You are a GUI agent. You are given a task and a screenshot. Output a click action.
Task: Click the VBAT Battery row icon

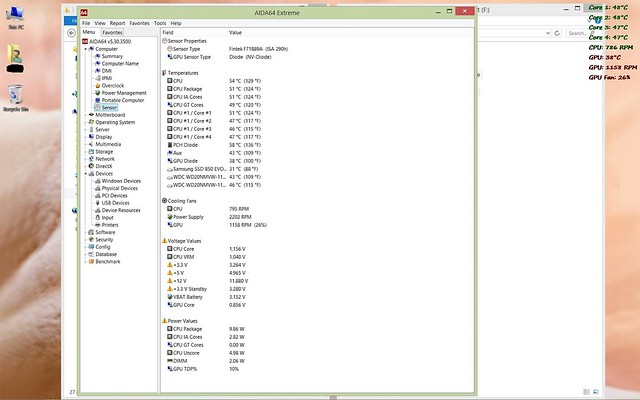pyautogui.click(x=170, y=297)
